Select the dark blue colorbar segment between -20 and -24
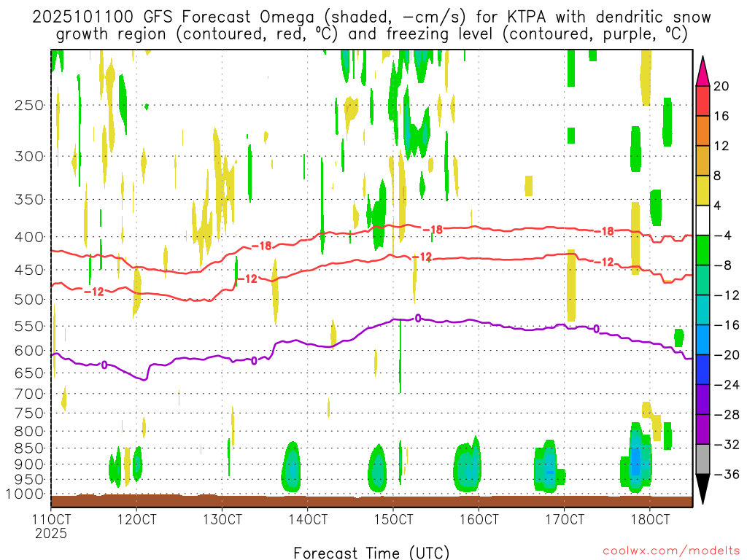The height and width of the screenshot is (560, 747). click(x=703, y=370)
